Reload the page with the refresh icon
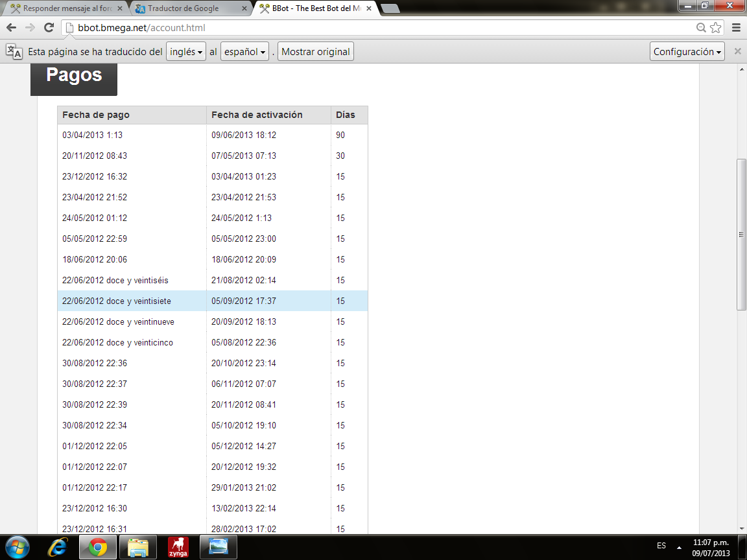The image size is (747, 560). [49, 27]
